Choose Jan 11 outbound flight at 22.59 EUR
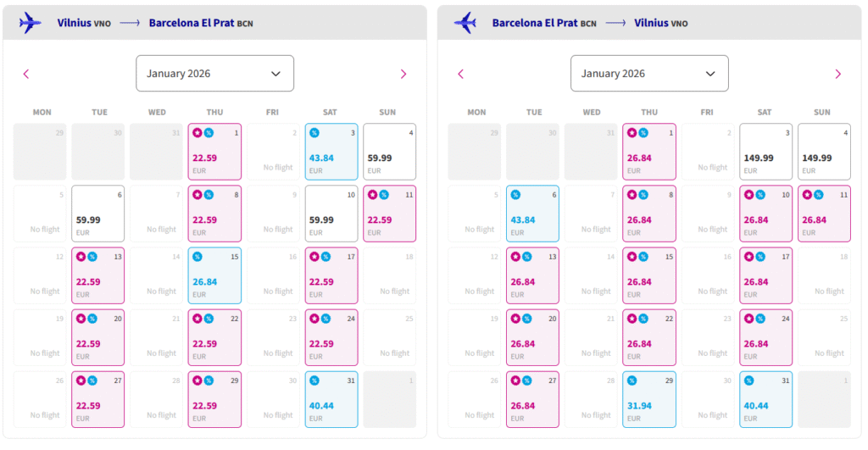868x450 pixels. click(389, 214)
